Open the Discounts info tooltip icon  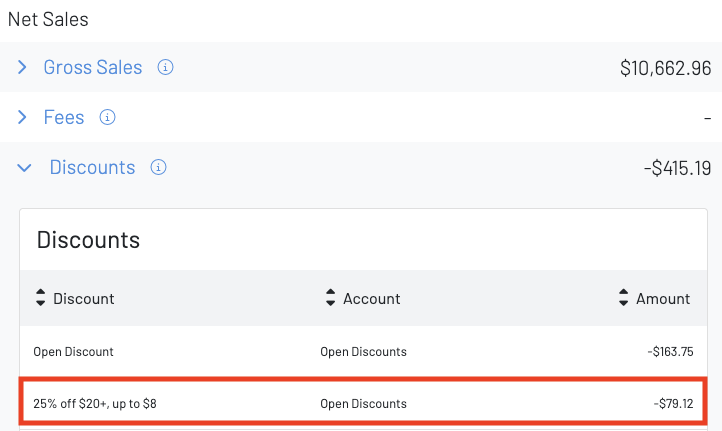click(158, 168)
